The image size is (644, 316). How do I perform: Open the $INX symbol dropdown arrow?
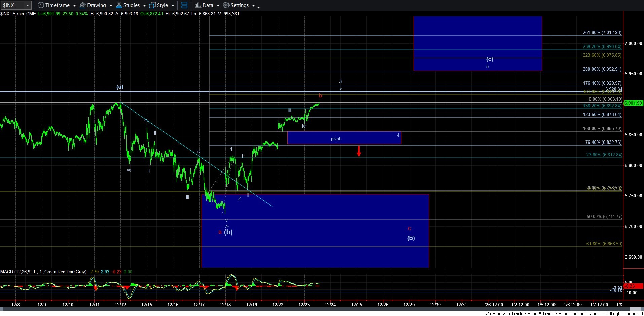tap(28, 5)
